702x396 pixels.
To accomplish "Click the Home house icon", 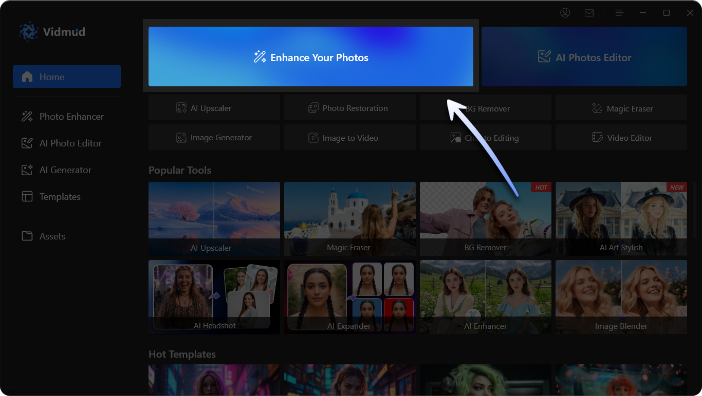I will pos(27,77).
